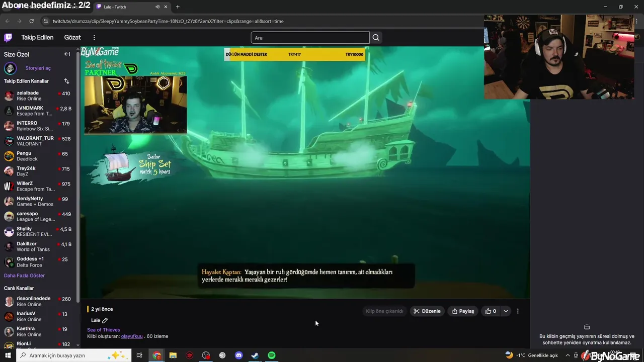644x362 pixels.
Task: Collapse the Size Özel sidebar arrow
Action: (67, 54)
